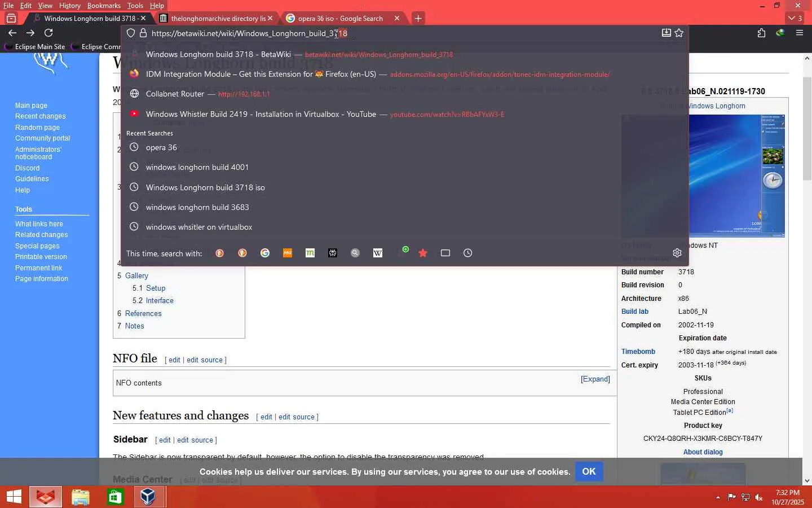Close the opera 36 iso Google Search tab
The height and width of the screenshot is (508, 812).
coord(397,18)
